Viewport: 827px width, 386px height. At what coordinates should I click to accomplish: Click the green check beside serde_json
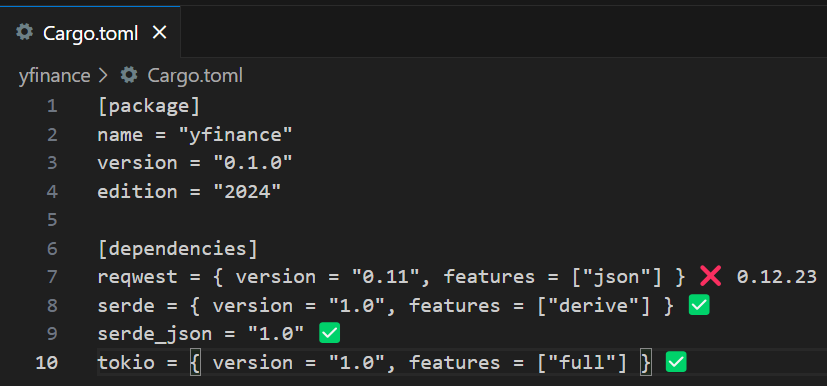coord(330,333)
